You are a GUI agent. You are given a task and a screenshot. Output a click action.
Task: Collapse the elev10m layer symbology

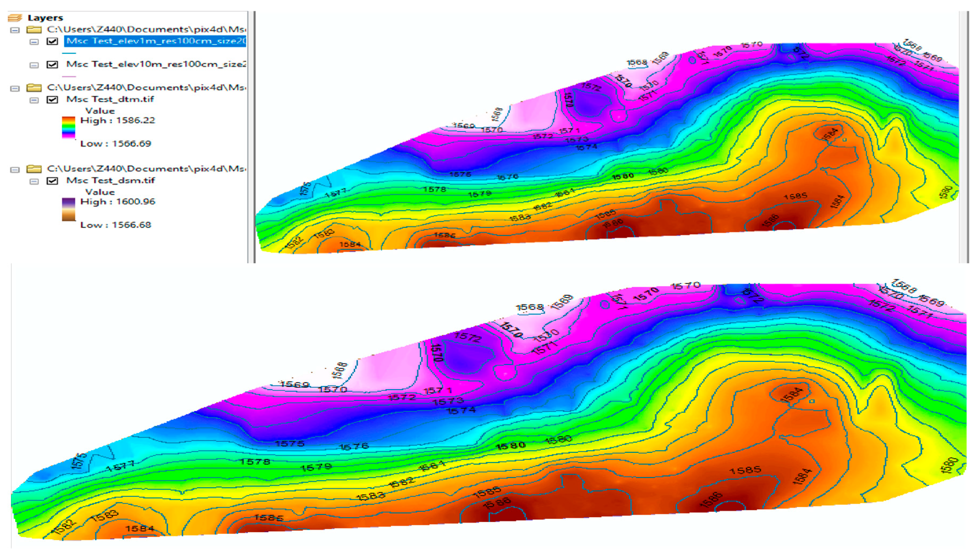click(x=34, y=65)
